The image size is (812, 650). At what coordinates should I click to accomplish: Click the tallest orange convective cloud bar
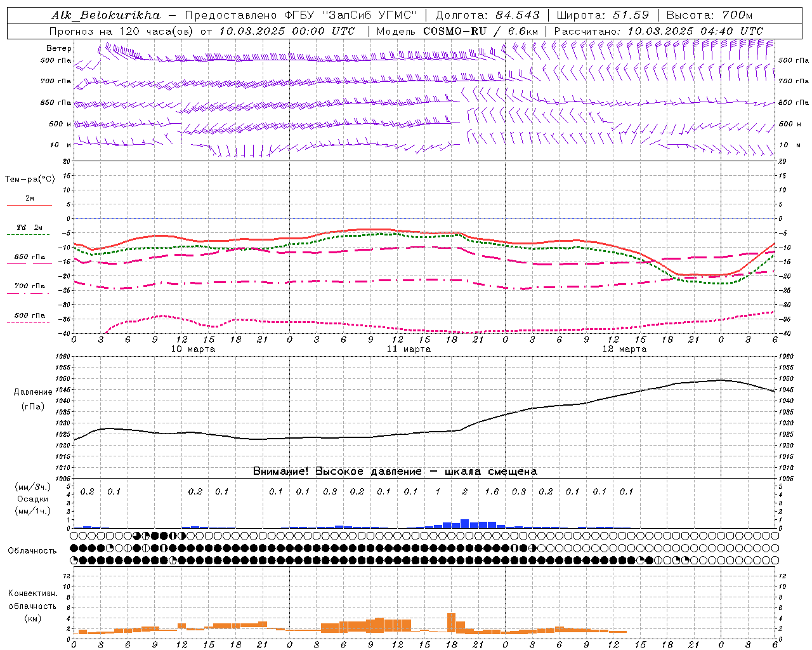(x=452, y=623)
